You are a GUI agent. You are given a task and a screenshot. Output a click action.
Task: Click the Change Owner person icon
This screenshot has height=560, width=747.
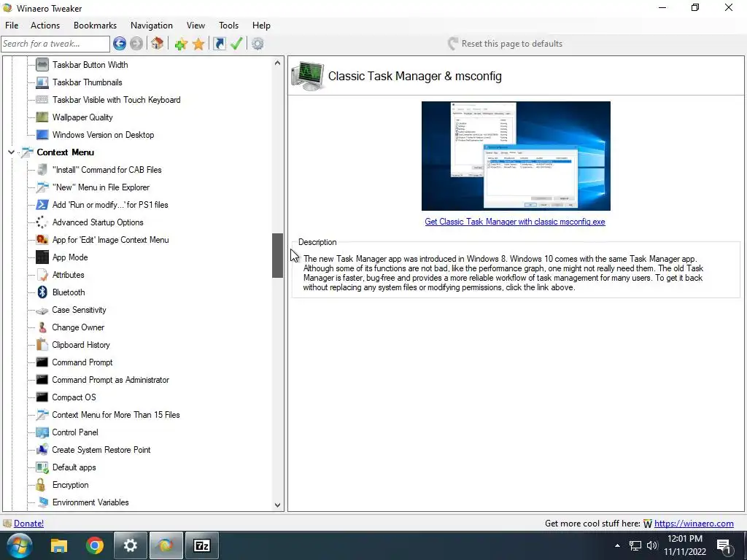click(42, 327)
